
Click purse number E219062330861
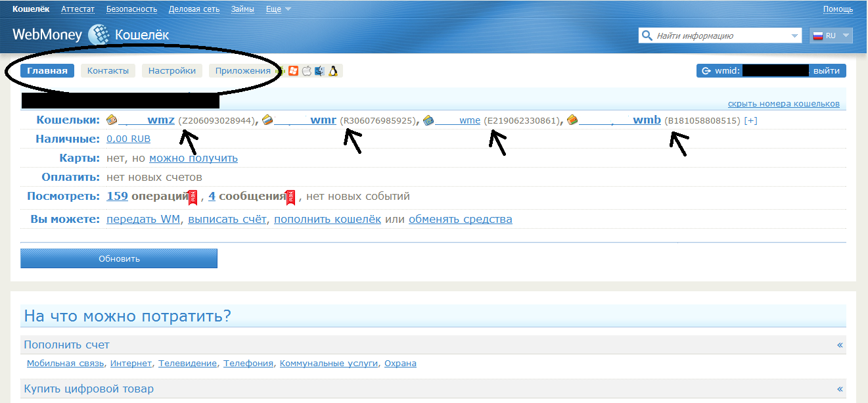point(522,121)
